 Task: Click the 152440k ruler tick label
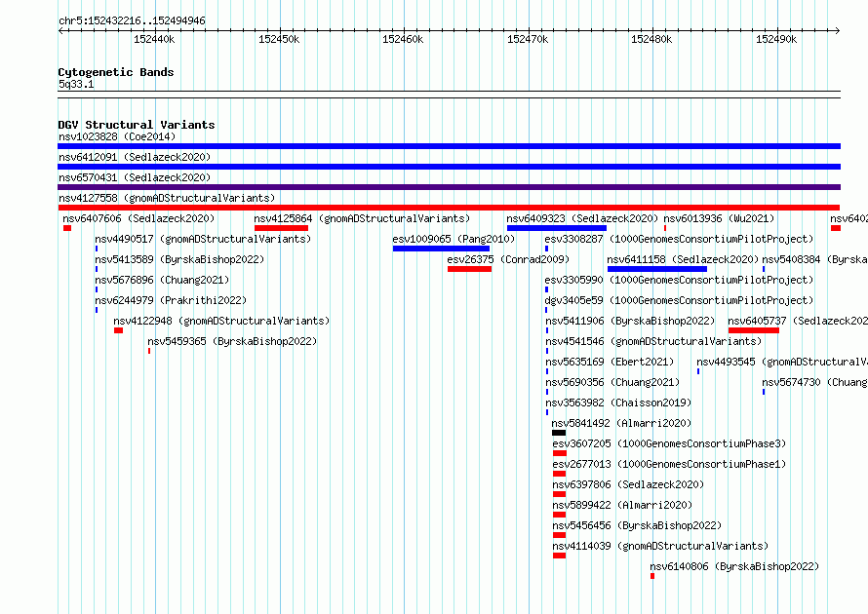[154, 39]
